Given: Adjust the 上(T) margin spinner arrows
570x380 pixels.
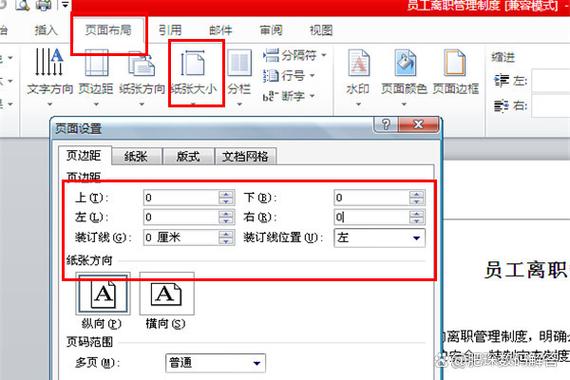Looking at the screenshot, I should 226,198.
